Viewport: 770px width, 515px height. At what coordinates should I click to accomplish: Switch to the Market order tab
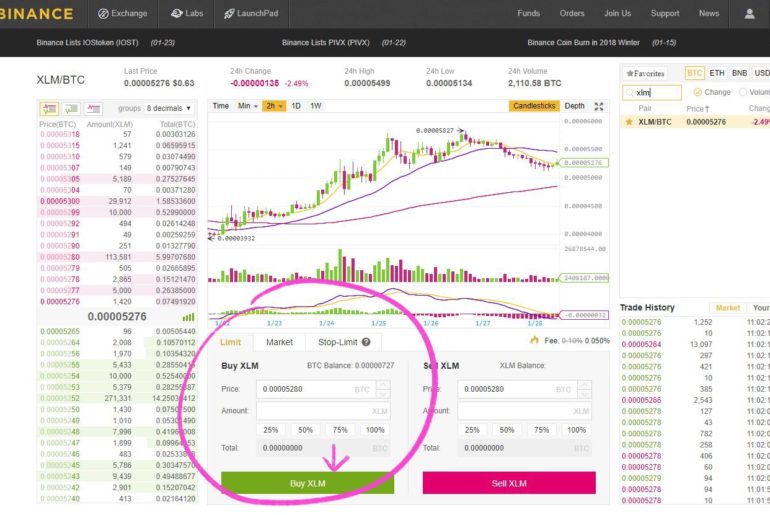click(279, 342)
